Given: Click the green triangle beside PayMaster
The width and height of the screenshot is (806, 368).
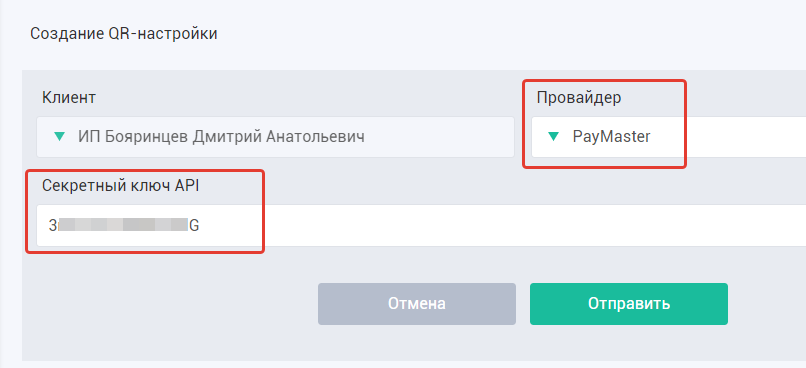Looking at the screenshot, I should point(554,137).
